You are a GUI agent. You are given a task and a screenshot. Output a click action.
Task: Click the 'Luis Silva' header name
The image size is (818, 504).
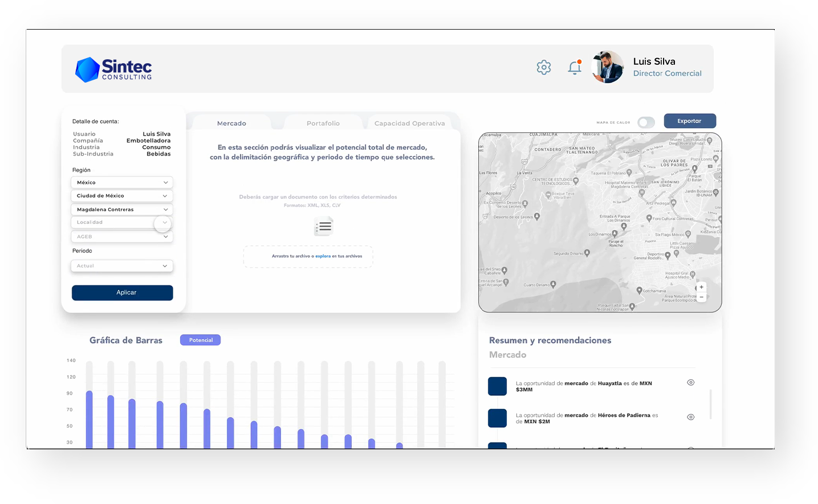(x=654, y=62)
